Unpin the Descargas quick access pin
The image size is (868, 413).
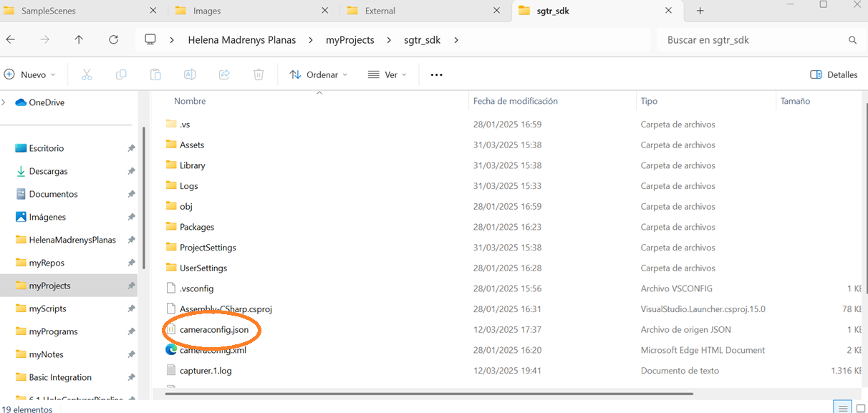click(x=131, y=172)
